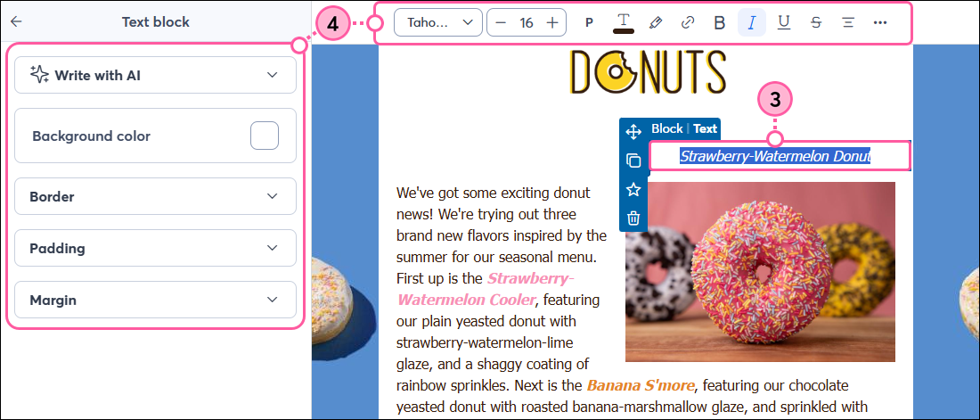Delete the text block with trash icon
Screen dimensions: 980x420
coord(633,218)
